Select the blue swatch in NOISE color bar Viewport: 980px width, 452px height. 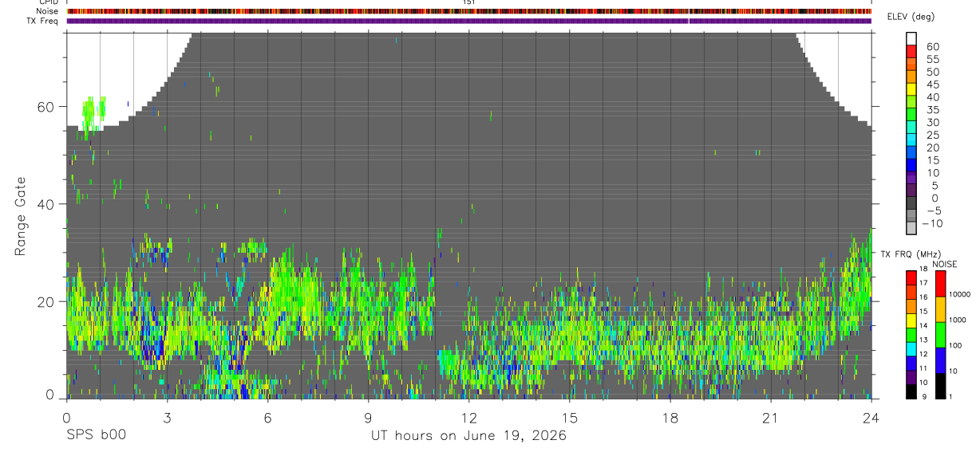point(939,360)
